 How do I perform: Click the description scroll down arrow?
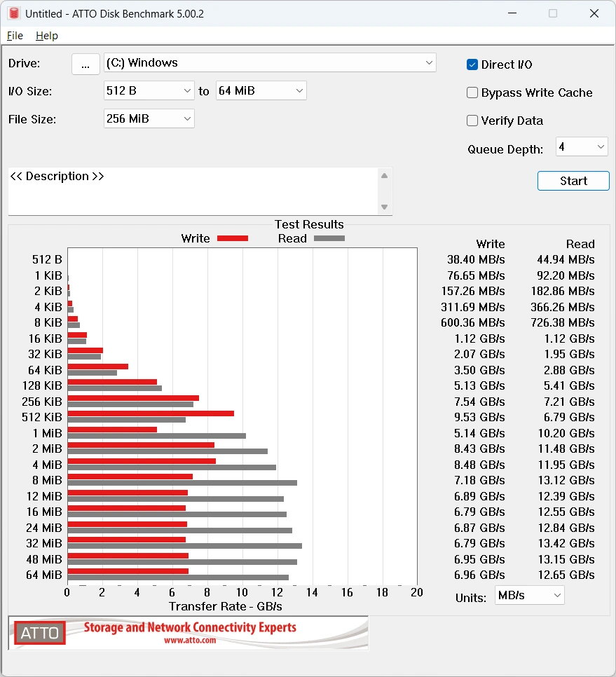coord(384,207)
